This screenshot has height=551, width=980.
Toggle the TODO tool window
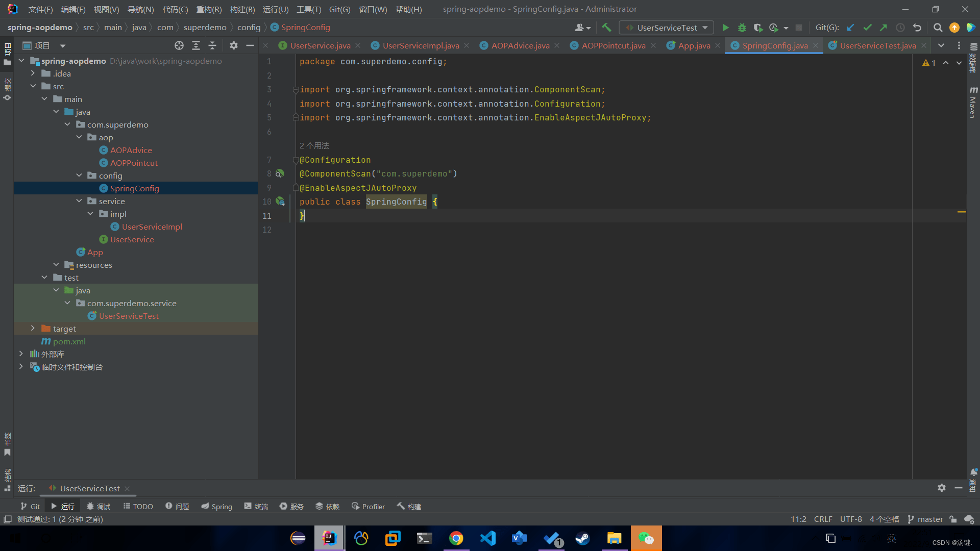(x=138, y=506)
